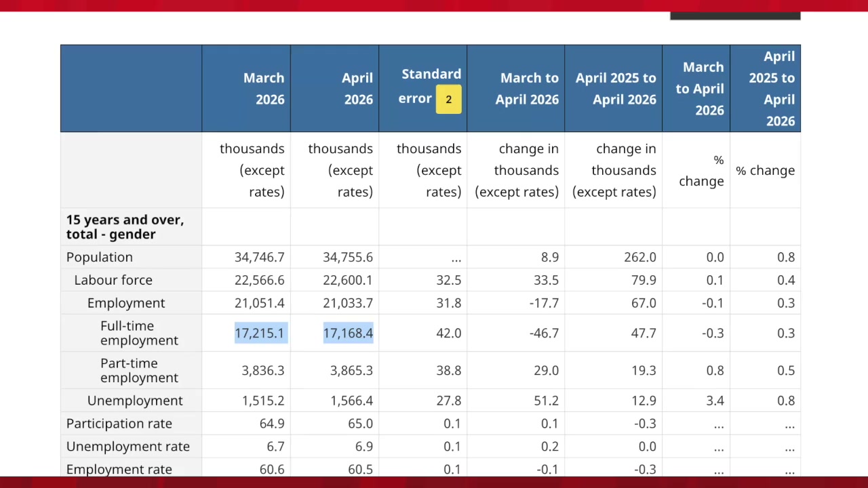The width and height of the screenshot is (868, 488).
Task: Select the Unemployment row label
Action: coord(135,401)
